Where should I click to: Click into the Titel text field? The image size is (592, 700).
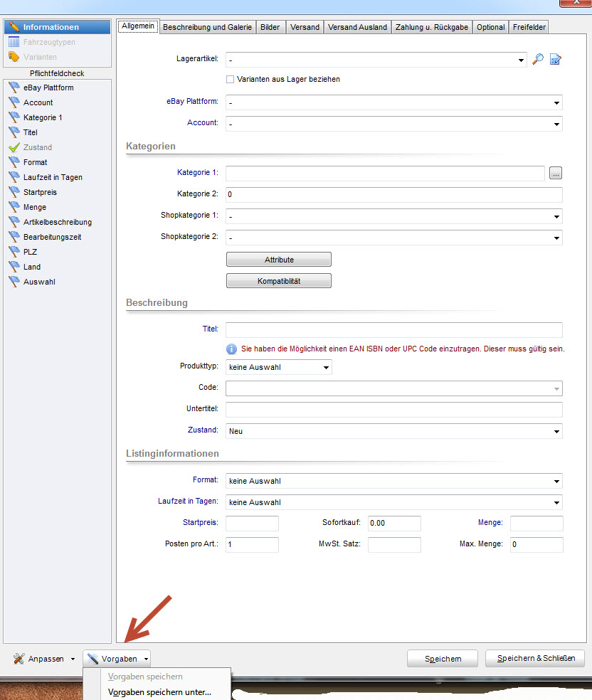click(393, 330)
